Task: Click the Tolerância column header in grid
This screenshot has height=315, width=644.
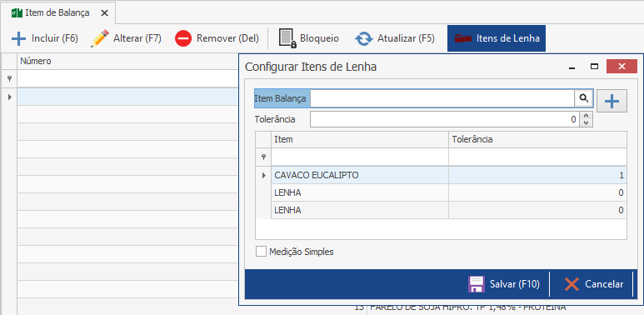Action: [x=537, y=139]
